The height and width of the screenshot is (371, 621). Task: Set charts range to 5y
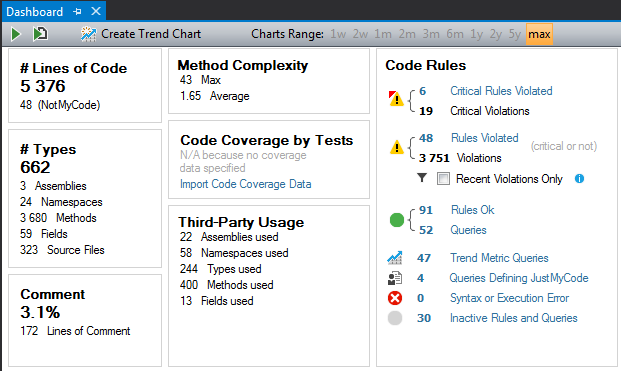(x=514, y=34)
